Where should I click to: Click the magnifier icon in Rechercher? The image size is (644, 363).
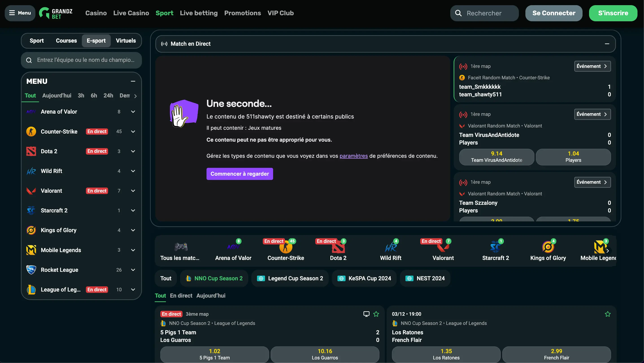(x=458, y=13)
